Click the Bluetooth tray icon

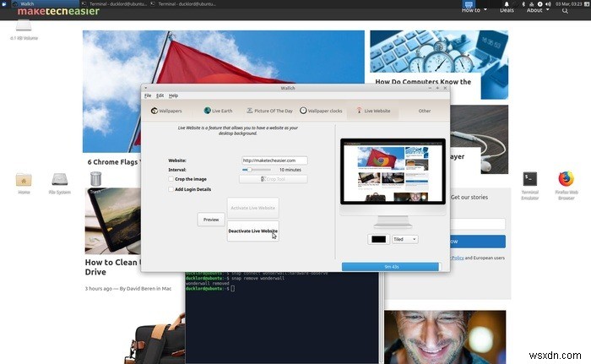523,3
